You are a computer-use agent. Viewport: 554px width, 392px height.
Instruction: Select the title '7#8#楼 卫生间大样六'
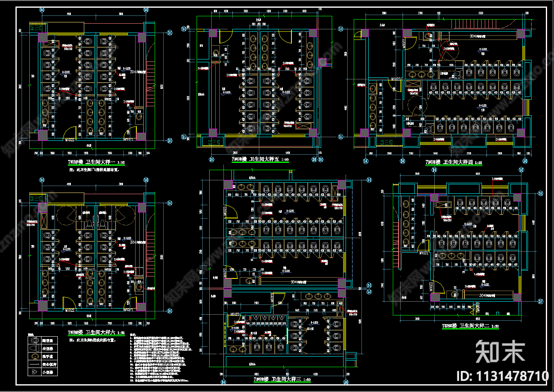pyautogui.click(x=91, y=332)
